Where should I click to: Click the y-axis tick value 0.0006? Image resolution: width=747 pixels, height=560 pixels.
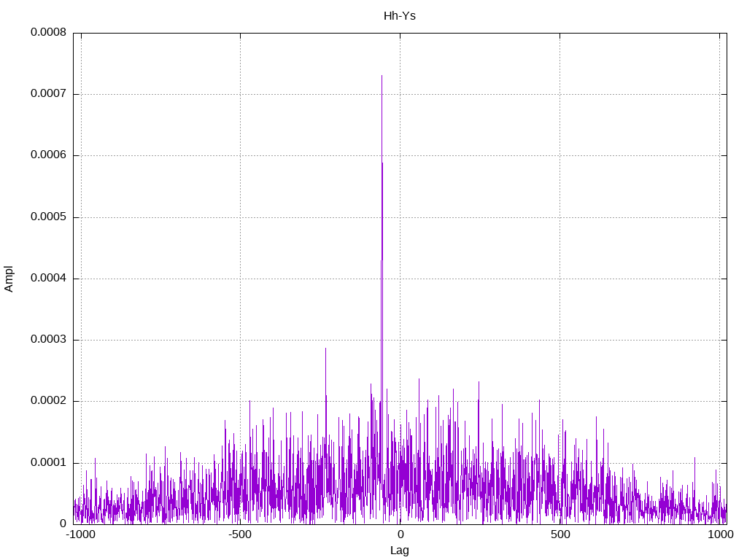[x=48, y=155]
